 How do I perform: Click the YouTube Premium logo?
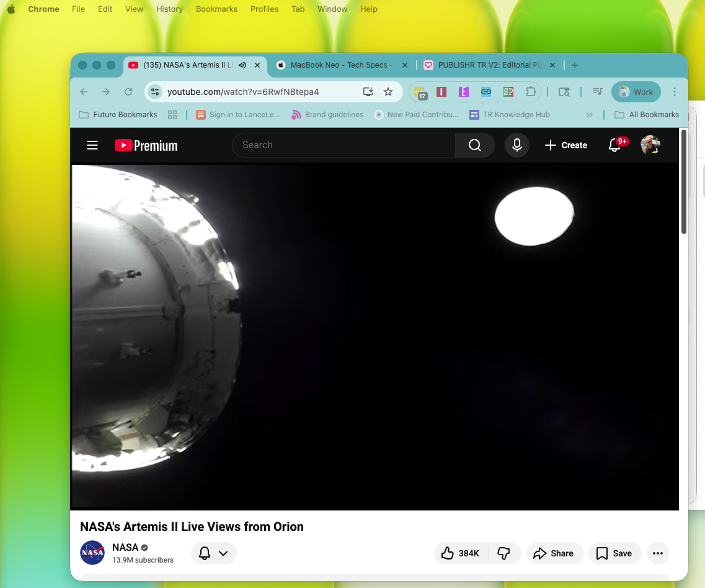pyautogui.click(x=145, y=145)
